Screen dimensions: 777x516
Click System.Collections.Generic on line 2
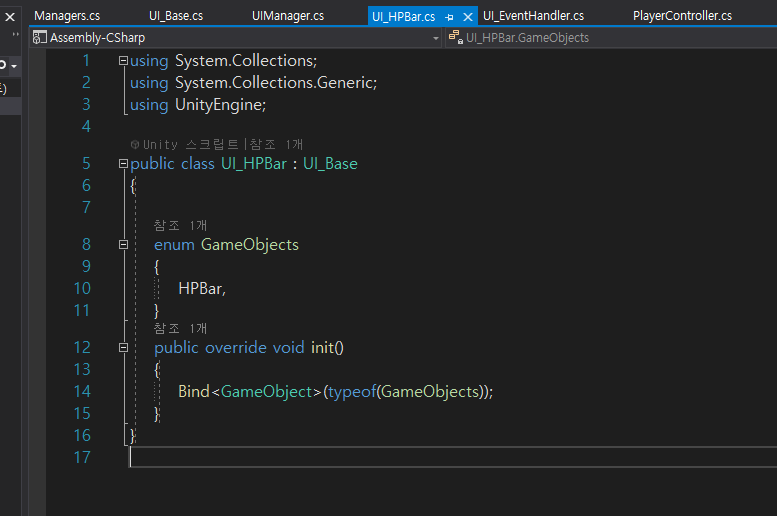276,82
